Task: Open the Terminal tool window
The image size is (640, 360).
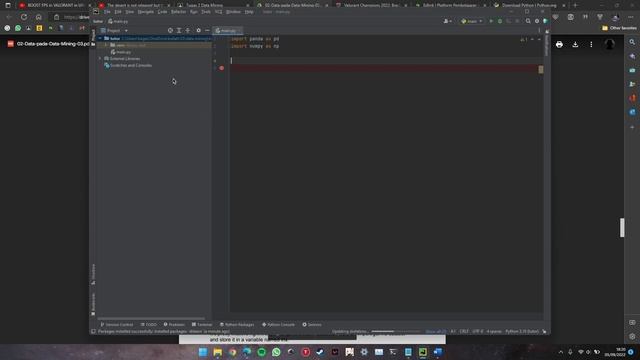Action: [202, 324]
